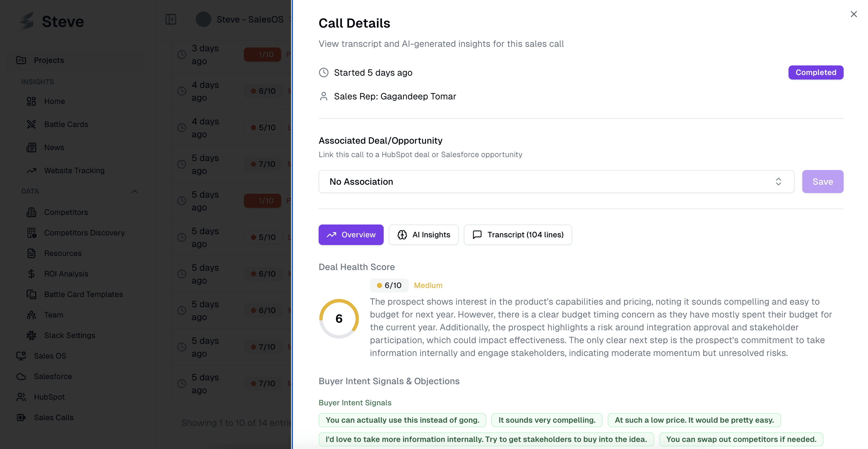Select the Overview tab
The width and height of the screenshot is (868, 449).
351,235
